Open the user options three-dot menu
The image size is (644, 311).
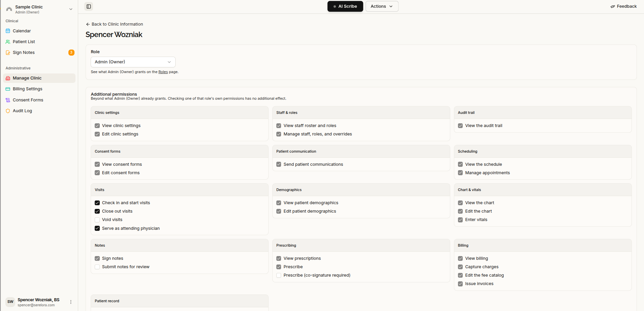71,302
